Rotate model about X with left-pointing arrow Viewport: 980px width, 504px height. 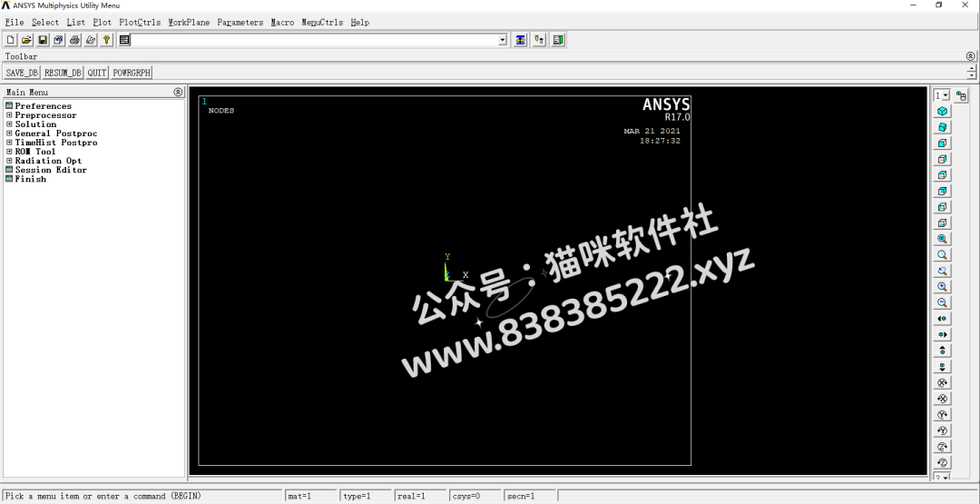(x=943, y=399)
